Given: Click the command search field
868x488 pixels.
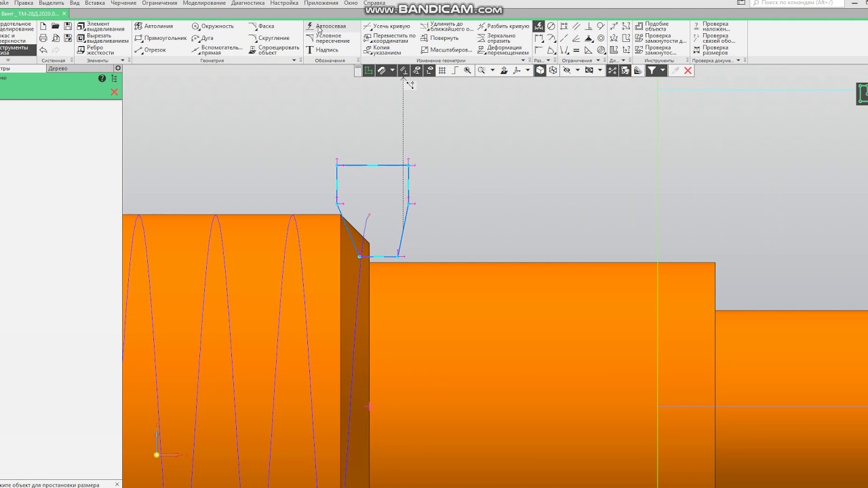Looking at the screenshot, I should 797,3.
